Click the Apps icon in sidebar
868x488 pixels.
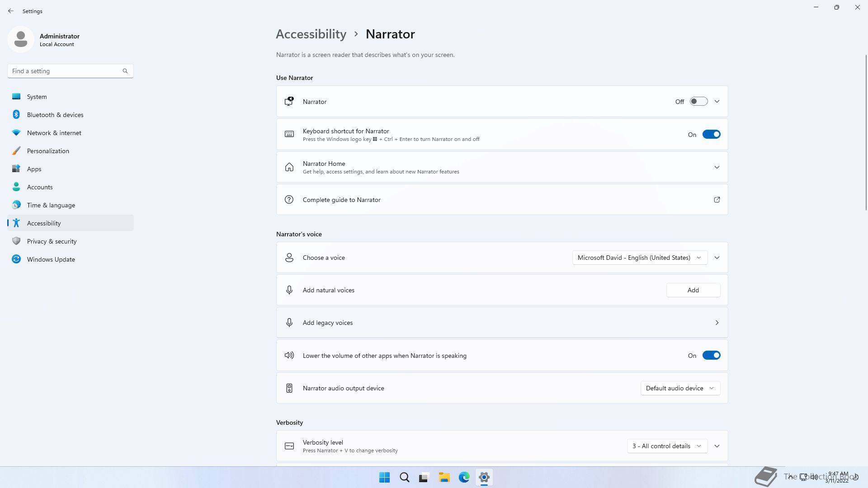[x=16, y=169]
